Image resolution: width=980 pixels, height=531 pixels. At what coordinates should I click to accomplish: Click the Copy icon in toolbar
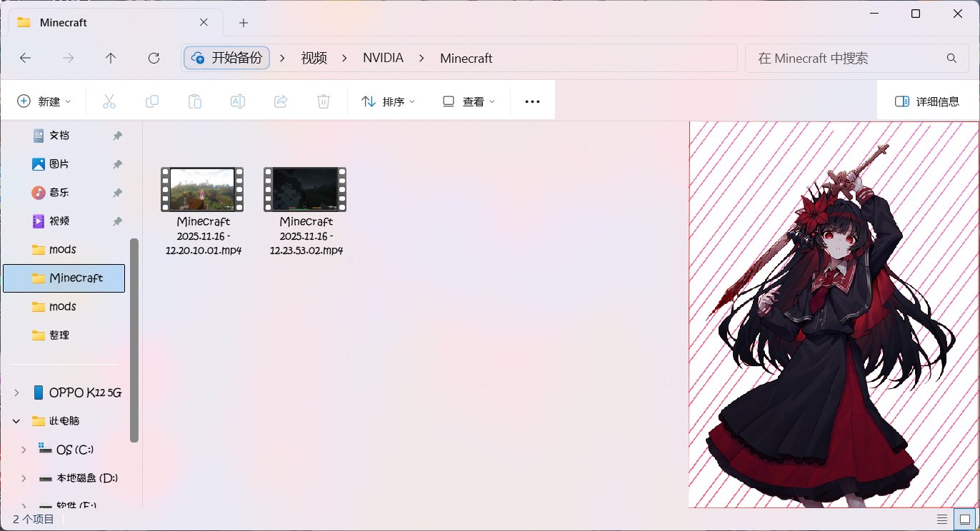tap(152, 101)
